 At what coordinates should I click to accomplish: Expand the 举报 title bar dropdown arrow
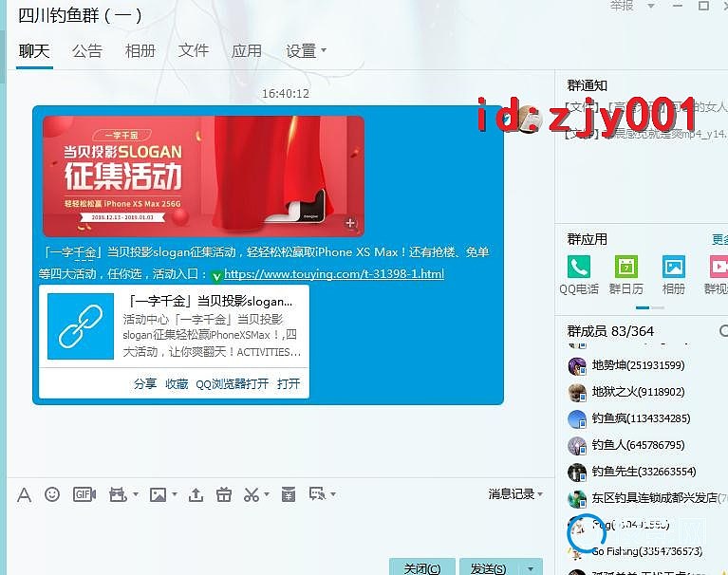pyautogui.click(x=650, y=6)
